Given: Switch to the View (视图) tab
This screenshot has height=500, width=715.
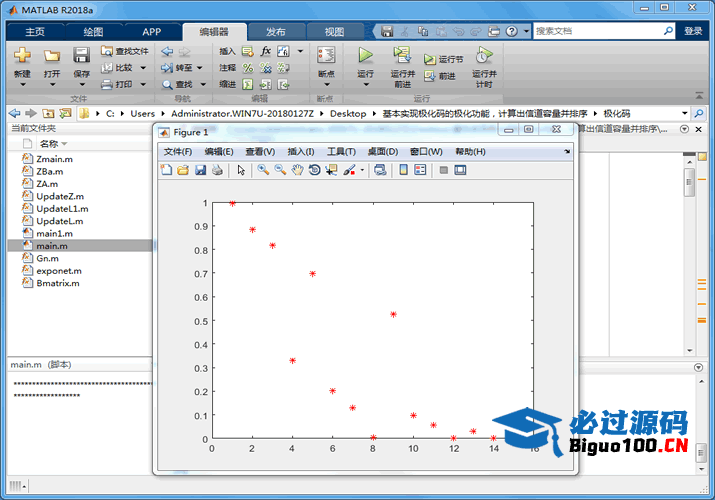Looking at the screenshot, I should [x=334, y=31].
